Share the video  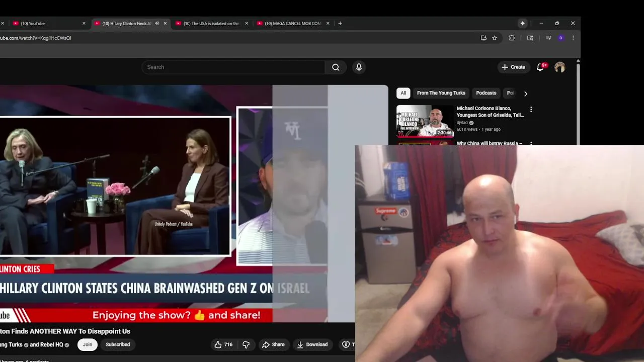click(x=273, y=344)
